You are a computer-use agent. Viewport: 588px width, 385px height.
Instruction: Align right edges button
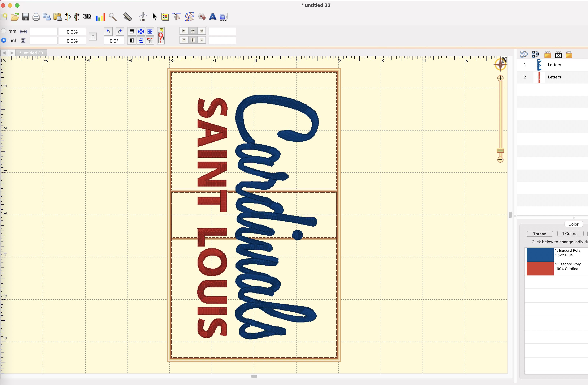pos(202,31)
